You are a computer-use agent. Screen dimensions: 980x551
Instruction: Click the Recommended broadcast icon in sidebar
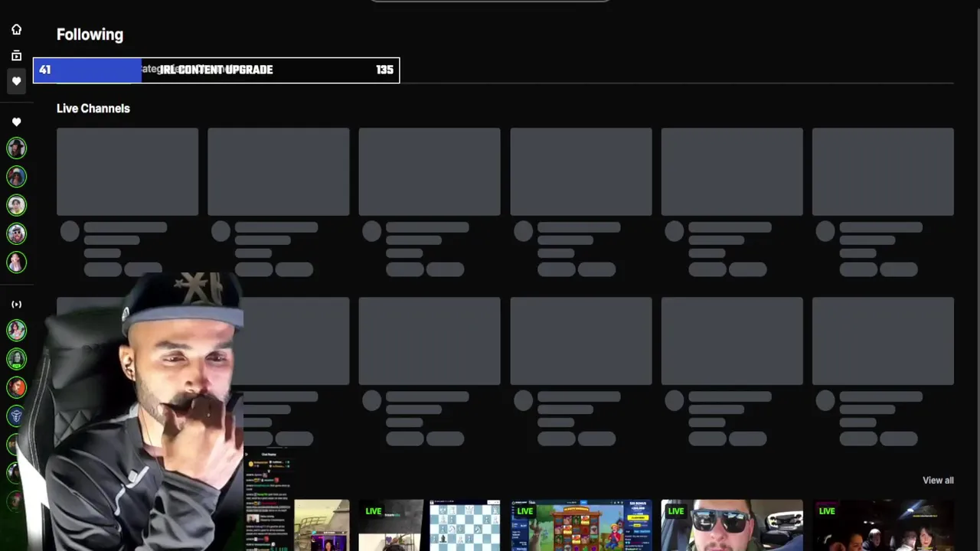pyautogui.click(x=16, y=304)
